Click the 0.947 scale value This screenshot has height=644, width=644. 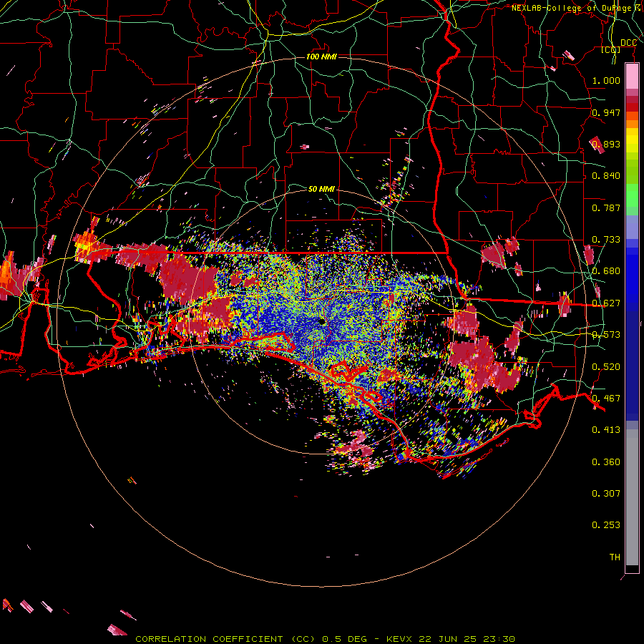tap(606, 112)
